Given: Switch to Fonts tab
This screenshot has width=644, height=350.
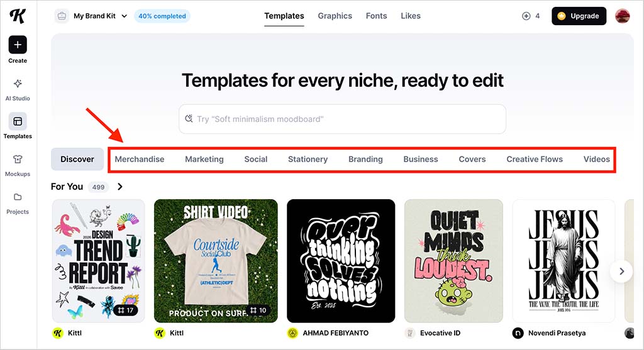Looking at the screenshot, I should (376, 16).
